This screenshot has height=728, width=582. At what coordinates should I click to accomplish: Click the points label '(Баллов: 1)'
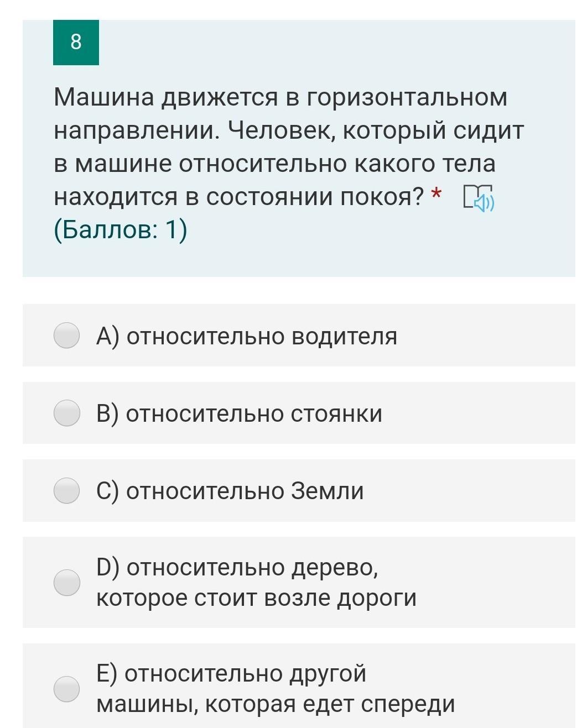(121, 229)
